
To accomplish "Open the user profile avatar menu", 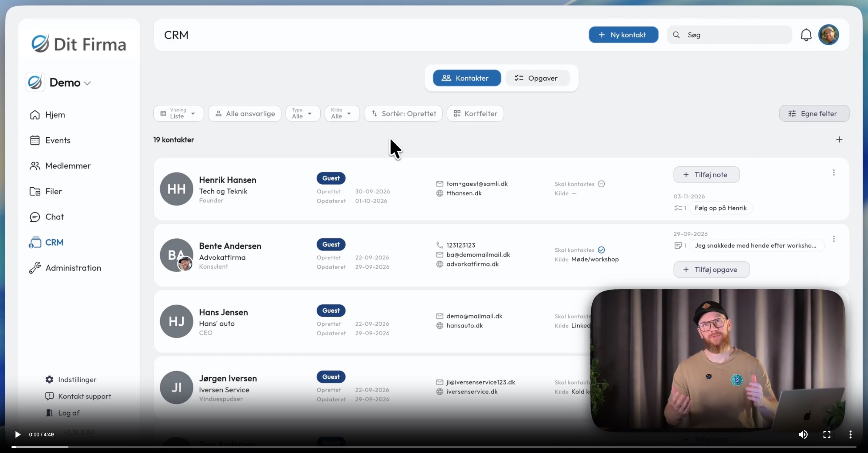I will coord(828,35).
